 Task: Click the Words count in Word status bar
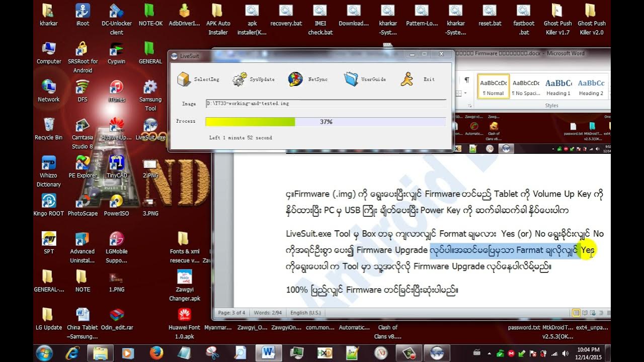click(269, 313)
